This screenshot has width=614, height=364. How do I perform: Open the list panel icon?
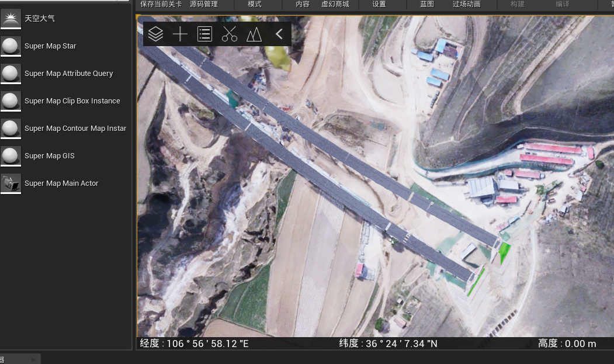pos(204,34)
